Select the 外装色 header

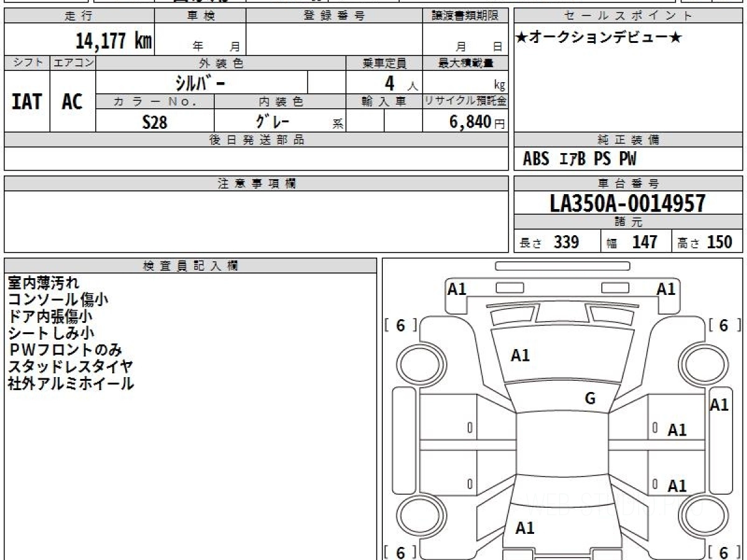pyautogui.click(x=221, y=63)
